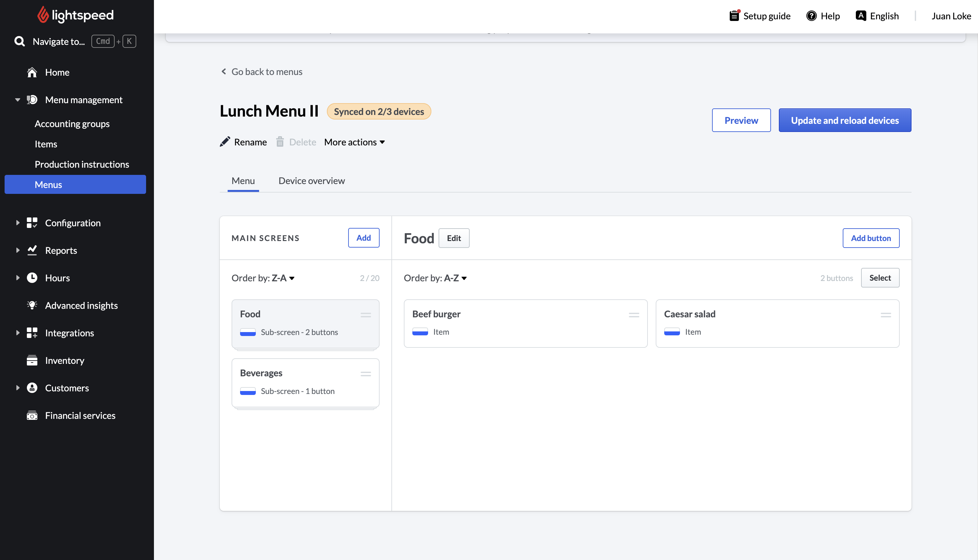The height and width of the screenshot is (560, 978).
Task: Click the Setup guide label
Action: [x=766, y=16]
